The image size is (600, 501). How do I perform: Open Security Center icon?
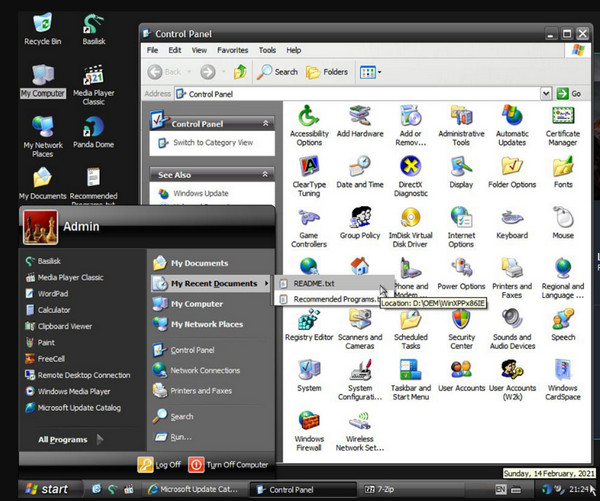tap(461, 329)
